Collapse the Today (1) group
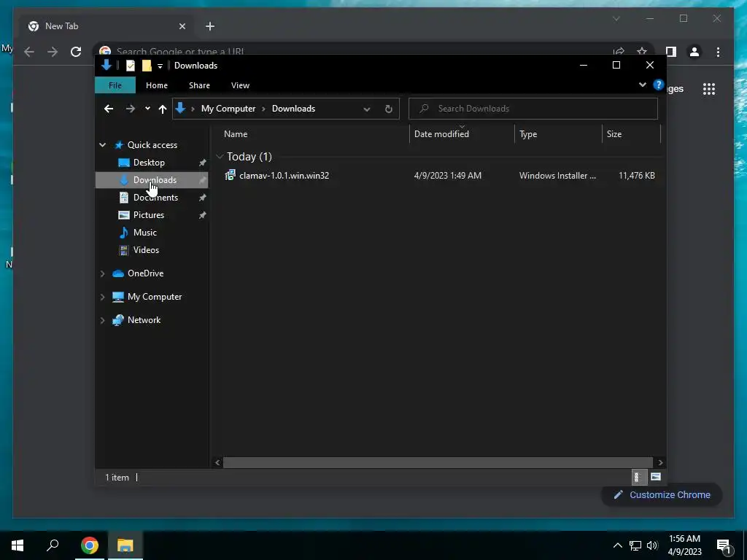Screen dimensions: 747x560 click(220, 157)
